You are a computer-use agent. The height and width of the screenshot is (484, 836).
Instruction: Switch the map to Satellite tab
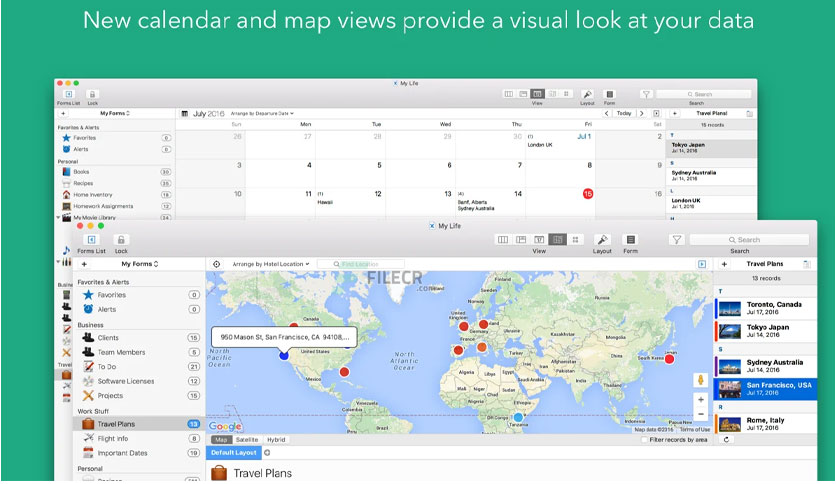click(x=247, y=440)
